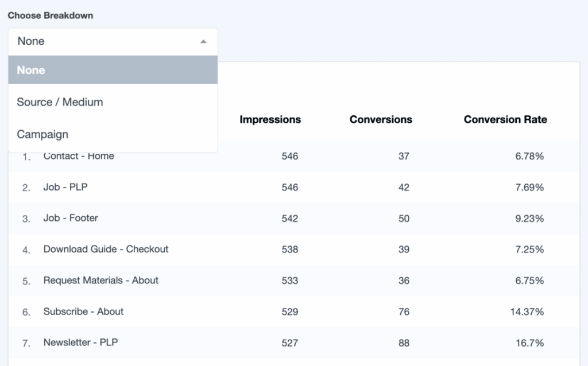The width and height of the screenshot is (588, 366).
Task: Sort by Conversions column header
Action: pos(381,119)
